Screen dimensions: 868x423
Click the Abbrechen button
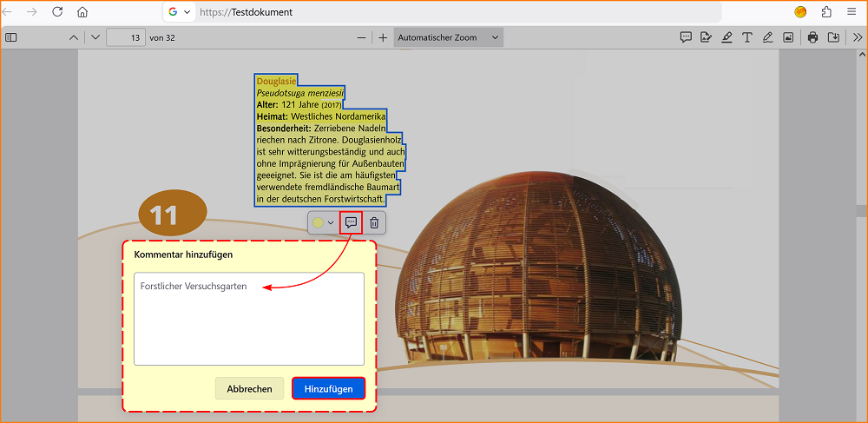click(x=250, y=389)
